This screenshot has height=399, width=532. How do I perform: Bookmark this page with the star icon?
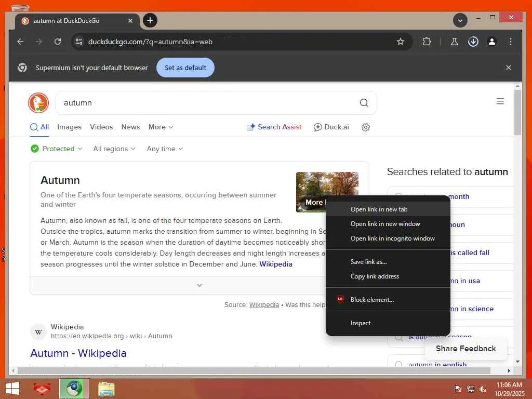pyautogui.click(x=401, y=42)
